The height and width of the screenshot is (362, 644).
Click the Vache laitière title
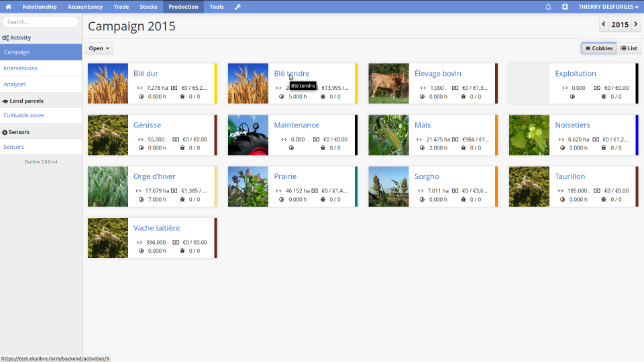(x=156, y=228)
